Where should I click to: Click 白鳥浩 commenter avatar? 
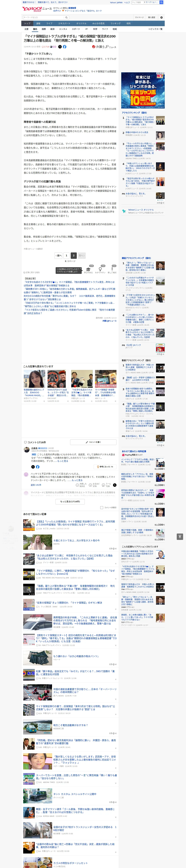pos(26,449)
